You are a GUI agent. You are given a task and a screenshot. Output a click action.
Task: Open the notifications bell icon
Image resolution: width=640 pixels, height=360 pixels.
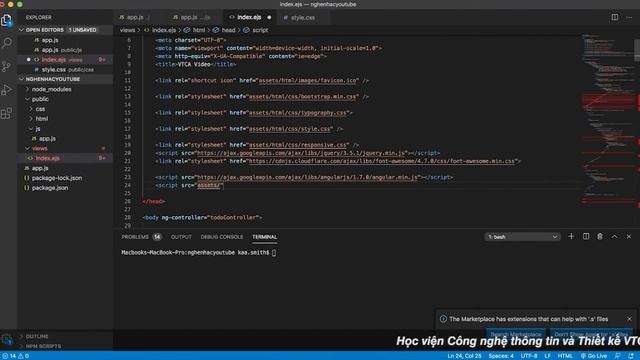pyautogui.click(x=631, y=356)
